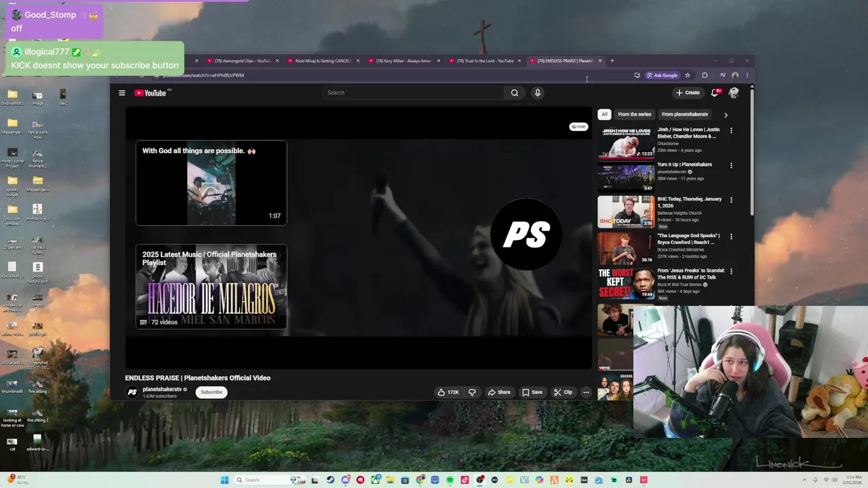Click the YouTube search input field
The width and height of the screenshot is (868, 488).
pos(412,93)
